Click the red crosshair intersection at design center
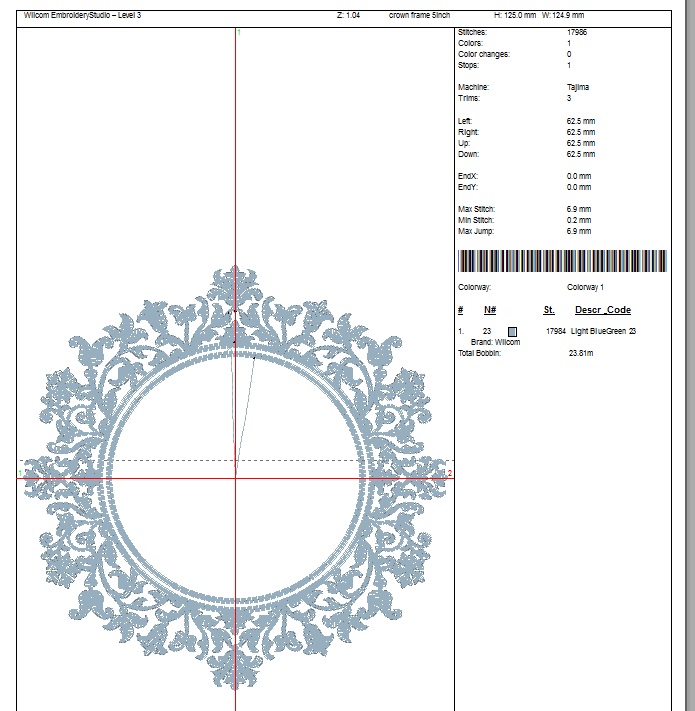 pyautogui.click(x=235, y=478)
